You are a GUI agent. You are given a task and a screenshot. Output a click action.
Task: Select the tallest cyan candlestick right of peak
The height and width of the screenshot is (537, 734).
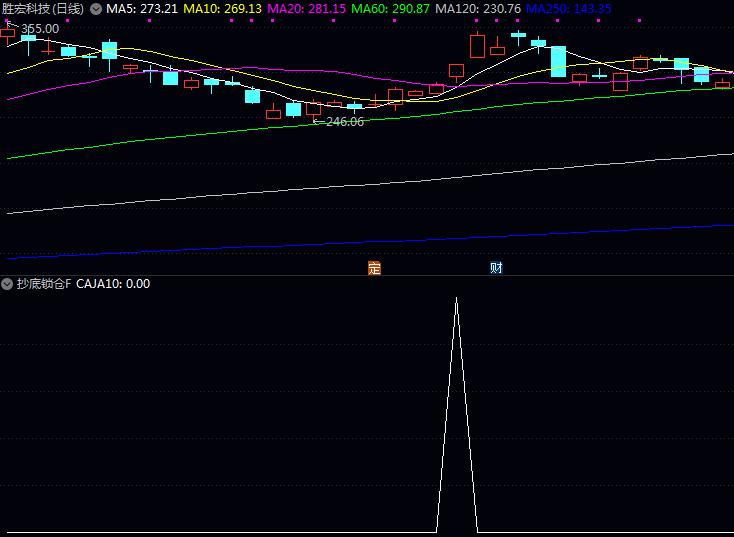click(x=558, y=61)
